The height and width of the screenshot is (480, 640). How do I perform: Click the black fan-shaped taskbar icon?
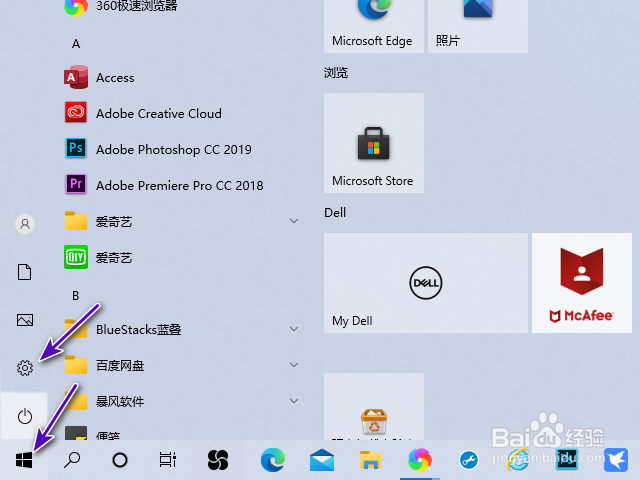coord(218,460)
